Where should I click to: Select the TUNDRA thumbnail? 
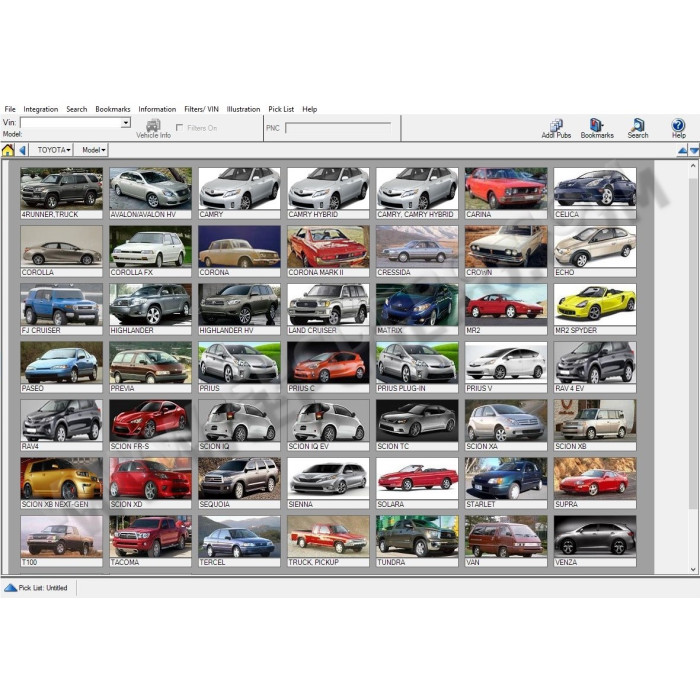[x=417, y=541]
